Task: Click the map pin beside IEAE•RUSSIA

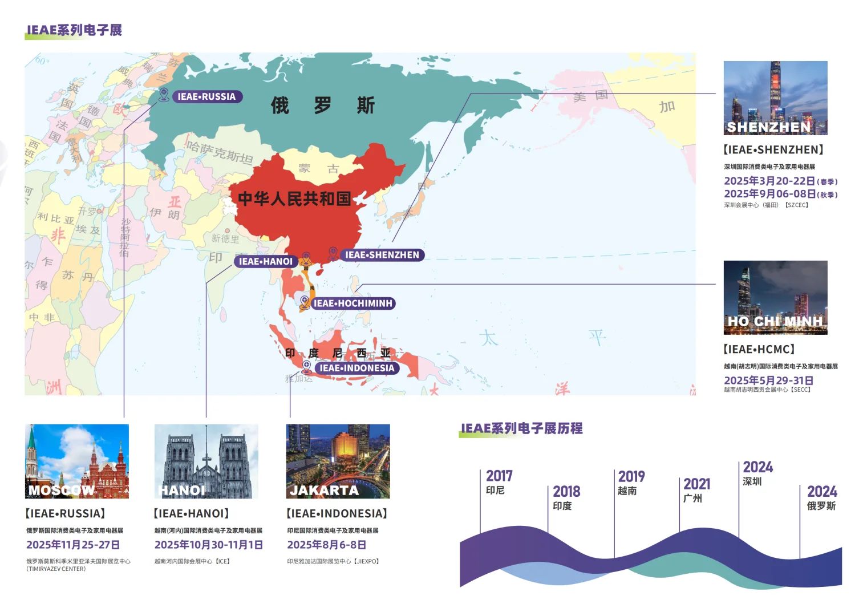Action: pyautogui.click(x=164, y=94)
